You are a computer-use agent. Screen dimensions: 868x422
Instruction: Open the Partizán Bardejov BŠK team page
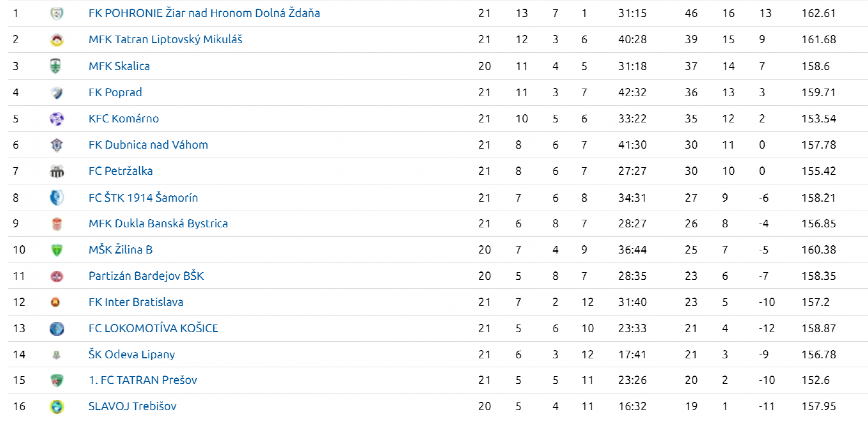coord(146,276)
